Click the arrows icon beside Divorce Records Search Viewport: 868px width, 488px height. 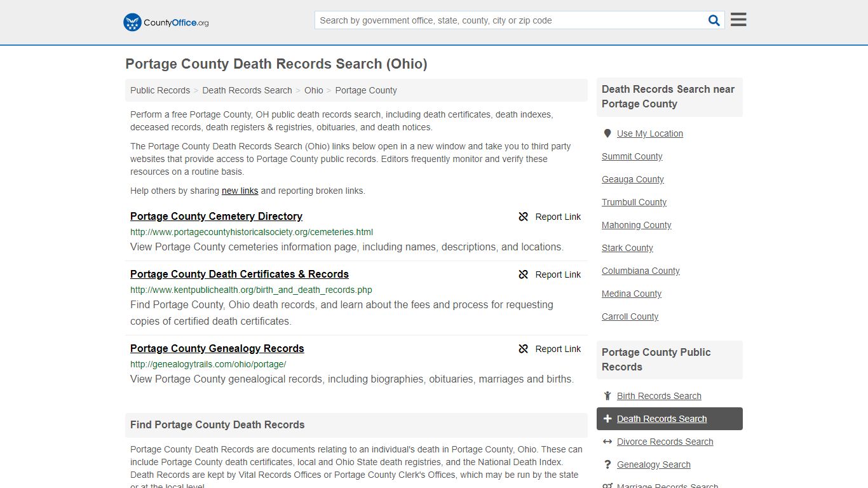(607, 442)
